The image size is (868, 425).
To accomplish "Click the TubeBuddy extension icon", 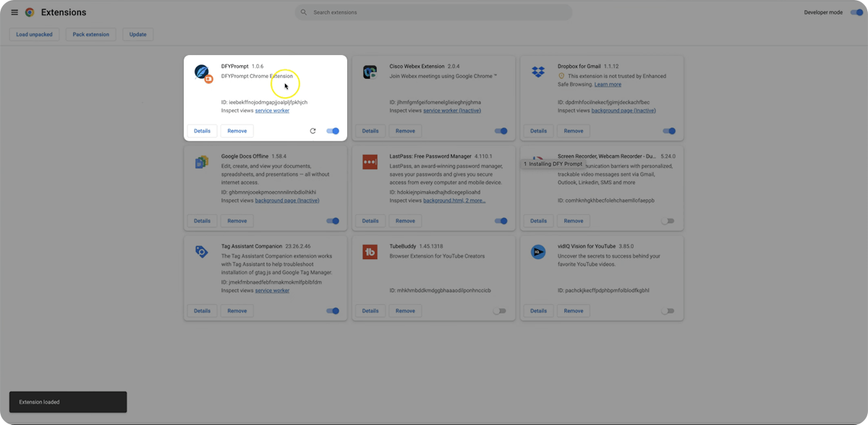I will [370, 252].
